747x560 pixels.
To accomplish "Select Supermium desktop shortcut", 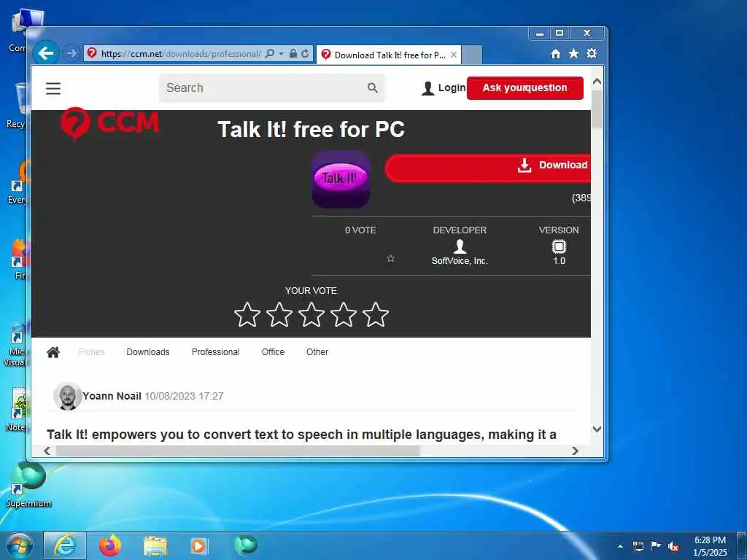I will pos(28,484).
